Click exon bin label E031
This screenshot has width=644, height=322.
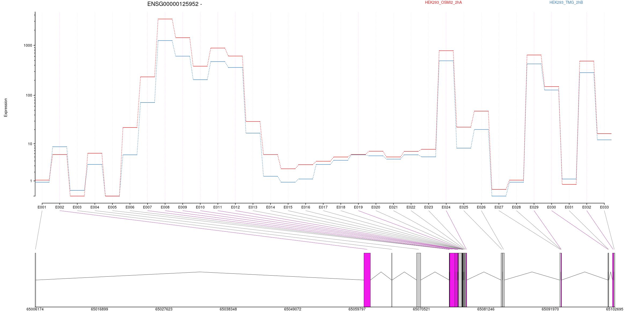[569, 207]
